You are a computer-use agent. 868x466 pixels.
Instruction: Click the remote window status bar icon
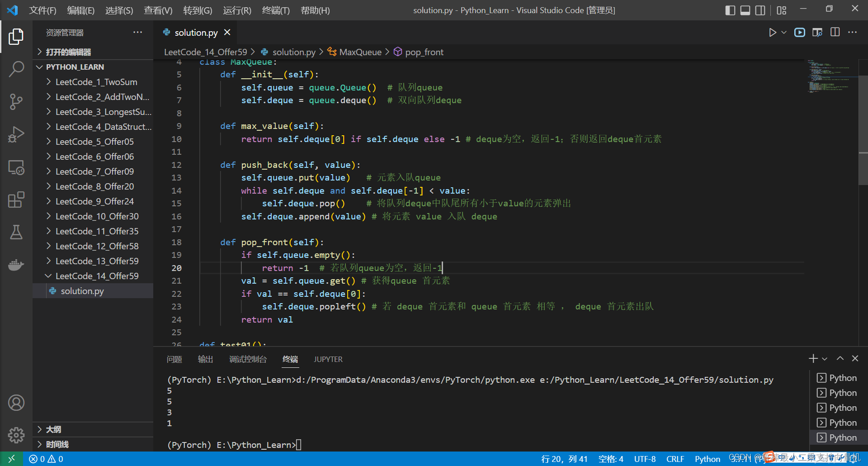(x=11, y=459)
